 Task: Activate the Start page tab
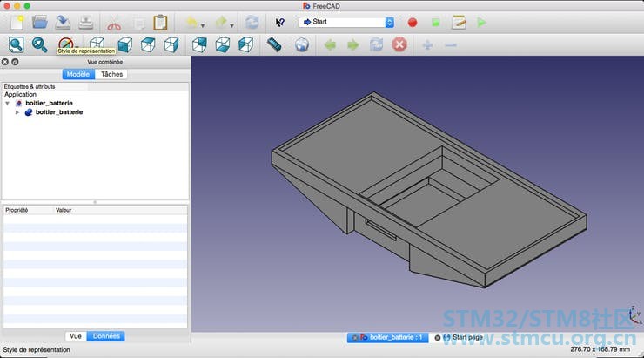[467, 337]
